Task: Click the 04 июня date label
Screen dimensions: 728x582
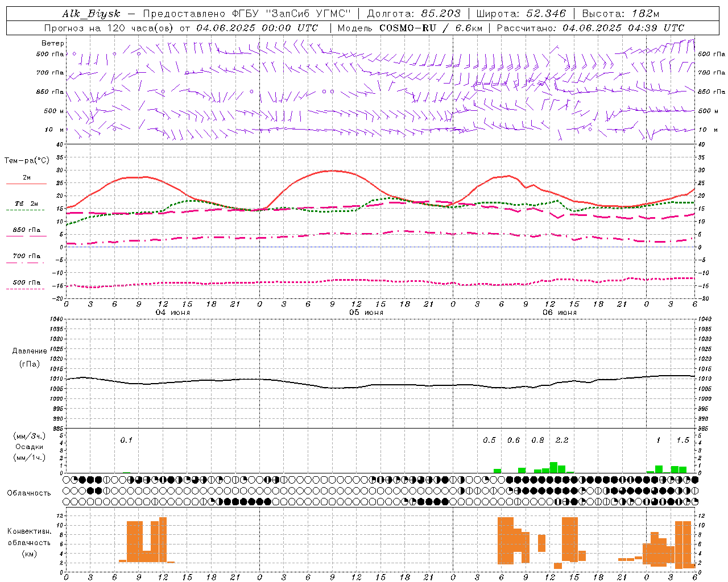Action: pos(173,313)
